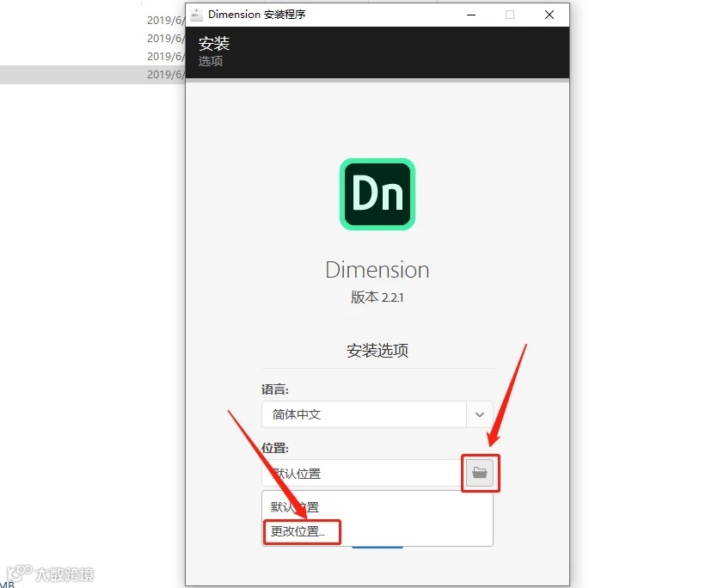712x588 pixels.
Task: Click the installer icon in the title bar
Action: (x=196, y=15)
